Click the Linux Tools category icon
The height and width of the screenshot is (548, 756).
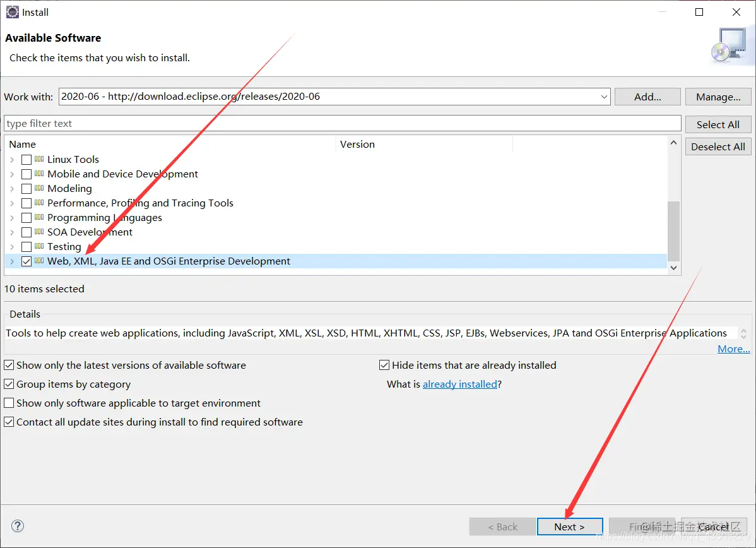(39, 159)
